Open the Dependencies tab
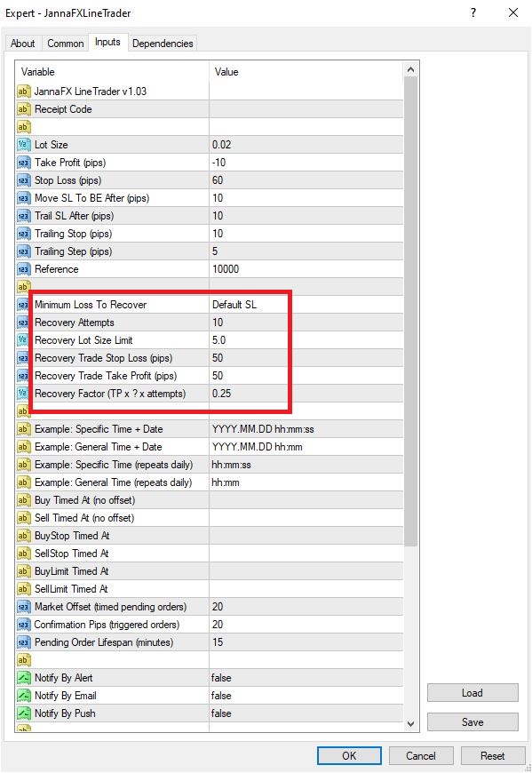This screenshot has height=773, width=532. pos(163,44)
